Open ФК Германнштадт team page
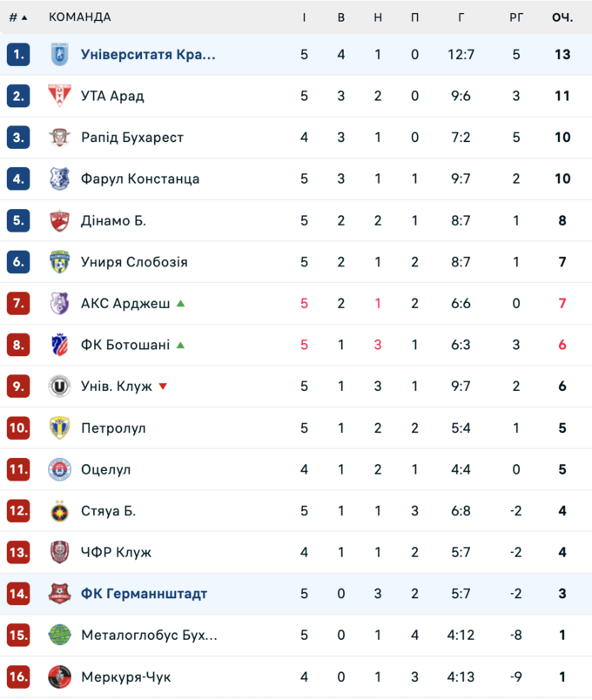The width and height of the screenshot is (592, 700). coord(144,594)
